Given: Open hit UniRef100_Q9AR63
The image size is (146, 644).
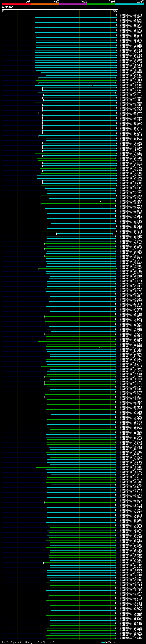Looking at the screenshot, I should (x=131, y=27).
